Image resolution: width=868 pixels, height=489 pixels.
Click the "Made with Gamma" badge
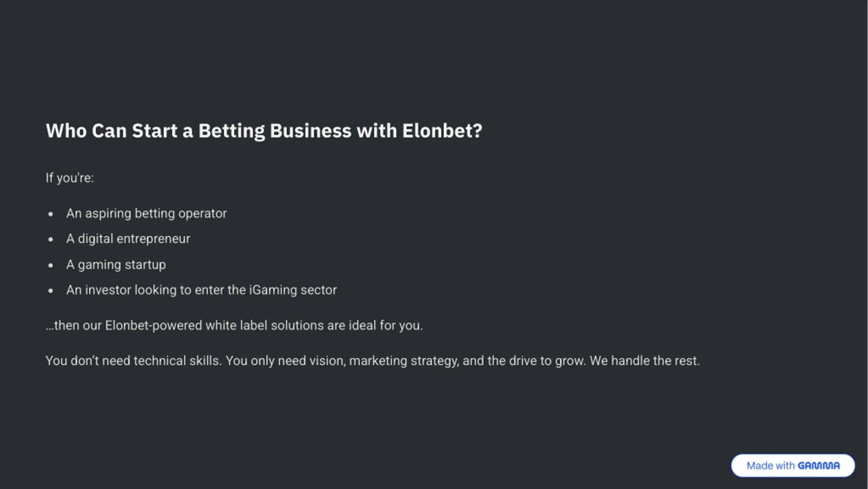[x=793, y=466]
